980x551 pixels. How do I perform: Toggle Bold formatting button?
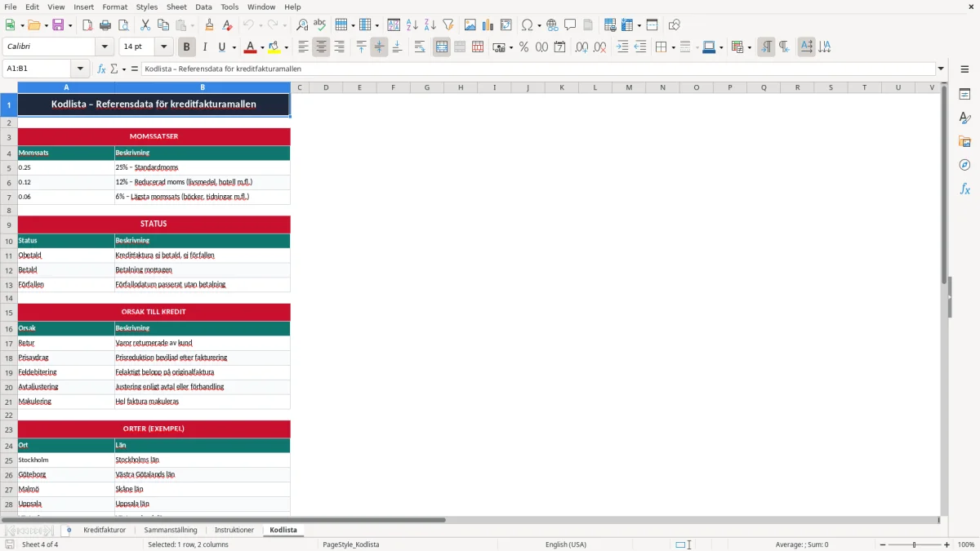point(187,47)
